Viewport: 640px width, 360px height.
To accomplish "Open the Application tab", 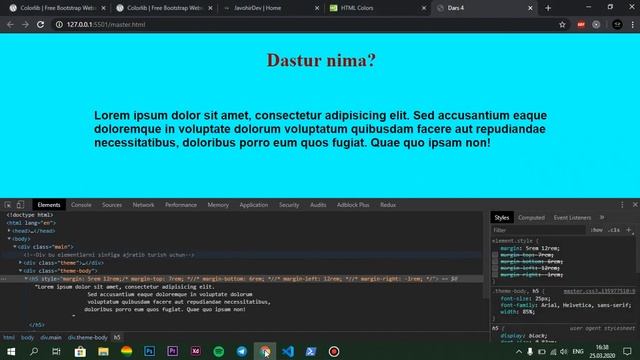I will point(253,205).
